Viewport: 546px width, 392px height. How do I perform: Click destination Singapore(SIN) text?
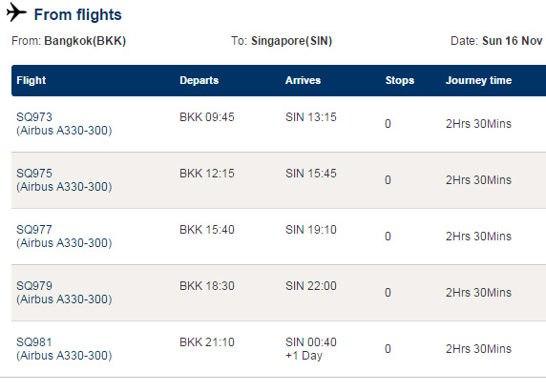(291, 41)
